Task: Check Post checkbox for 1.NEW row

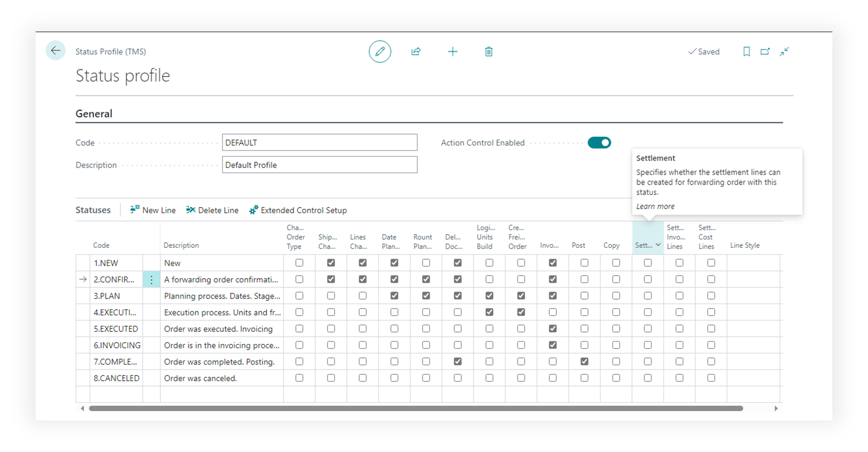Action: (584, 263)
